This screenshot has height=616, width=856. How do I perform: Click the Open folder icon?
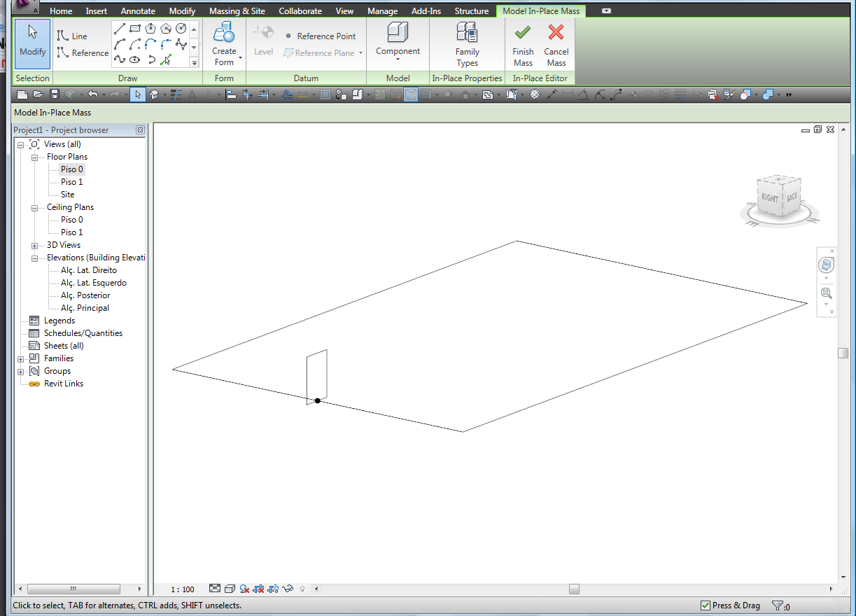(x=38, y=94)
